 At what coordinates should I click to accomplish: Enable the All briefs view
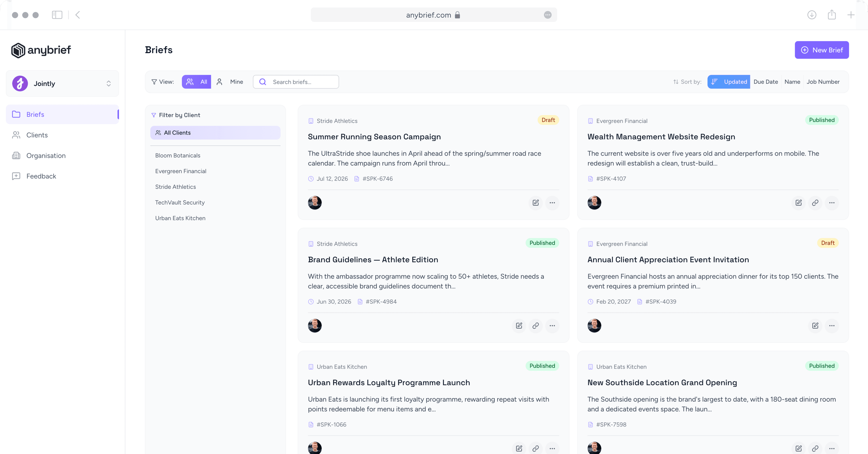pyautogui.click(x=196, y=82)
